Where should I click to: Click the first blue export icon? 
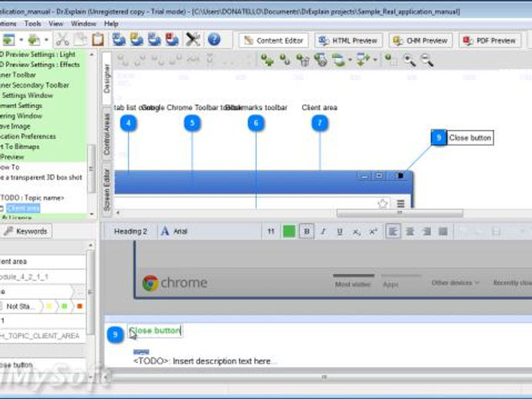[x=119, y=40]
